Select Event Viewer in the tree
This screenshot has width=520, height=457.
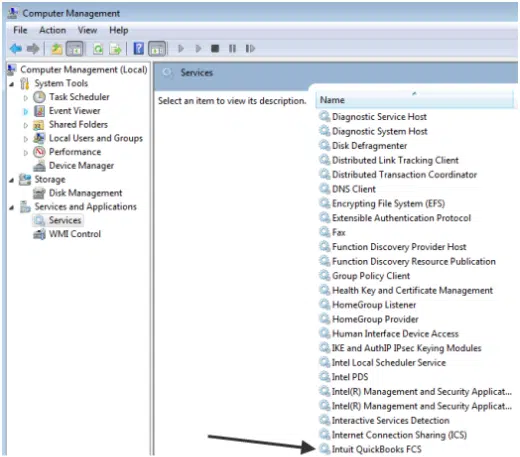[74, 111]
